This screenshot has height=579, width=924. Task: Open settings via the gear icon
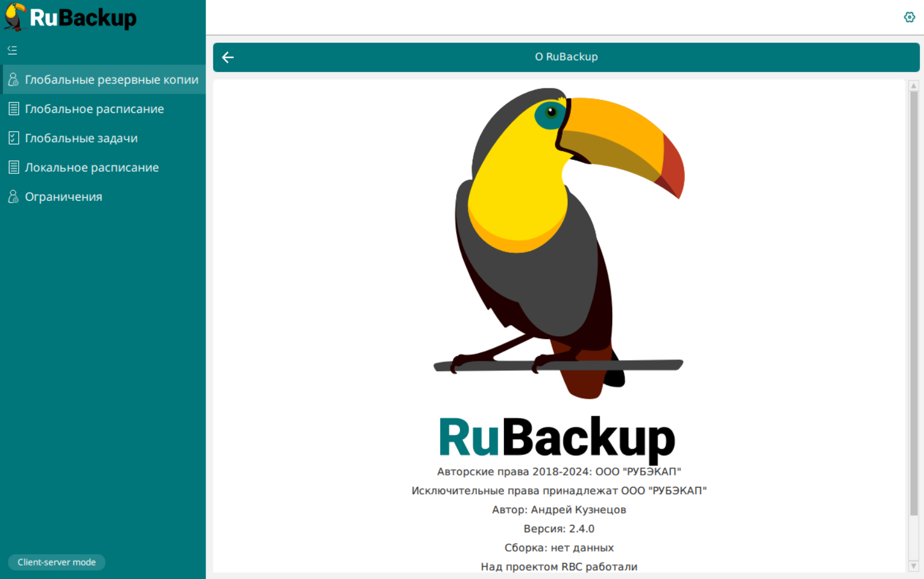[909, 17]
